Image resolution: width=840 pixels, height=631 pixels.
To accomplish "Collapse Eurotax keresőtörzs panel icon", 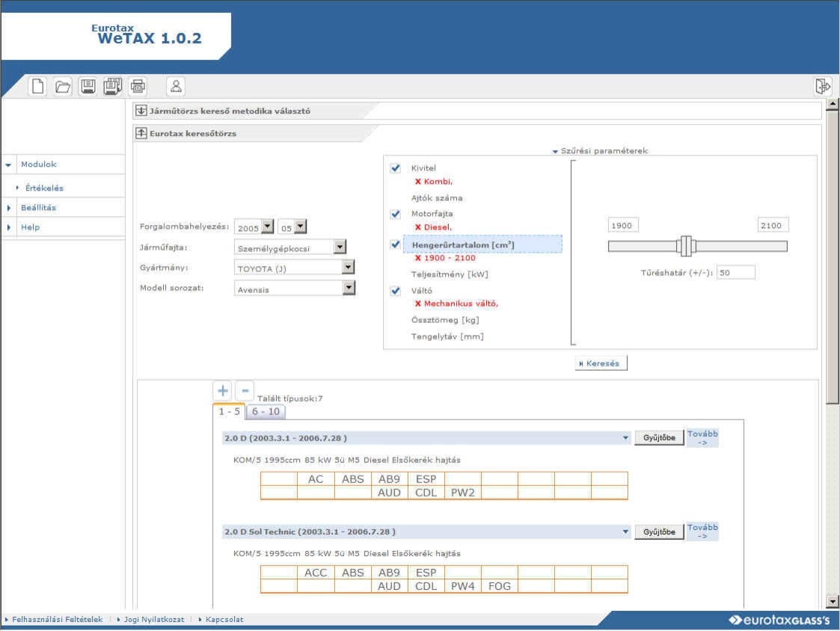I will 141,133.
